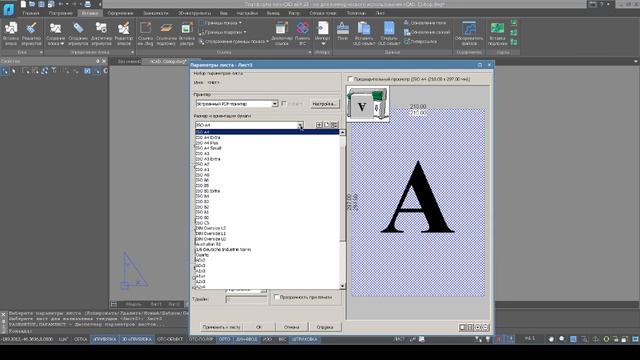The width and height of the screenshot is (640, 360).
Task: Toggle ШТРИХОВКА in status bar
Action: click(x=304, y=339)
